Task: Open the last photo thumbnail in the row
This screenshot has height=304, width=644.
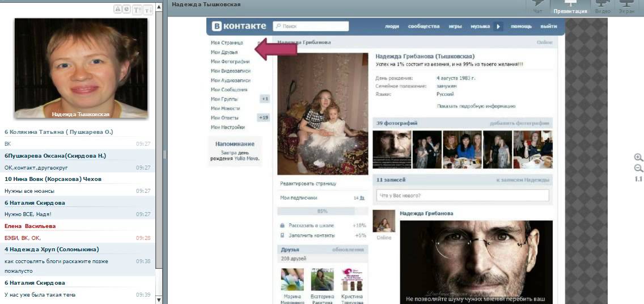Action: [x=533, y=150]
